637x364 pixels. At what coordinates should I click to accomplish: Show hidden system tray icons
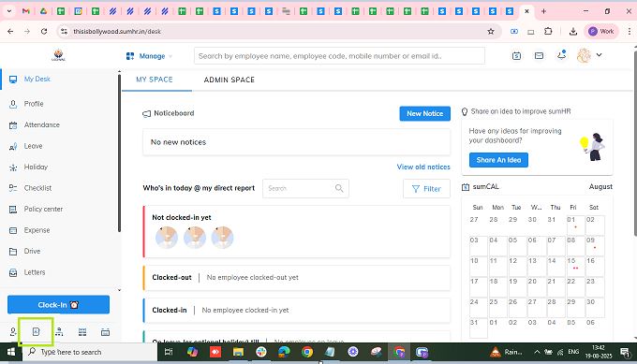(x=537, y=352)
